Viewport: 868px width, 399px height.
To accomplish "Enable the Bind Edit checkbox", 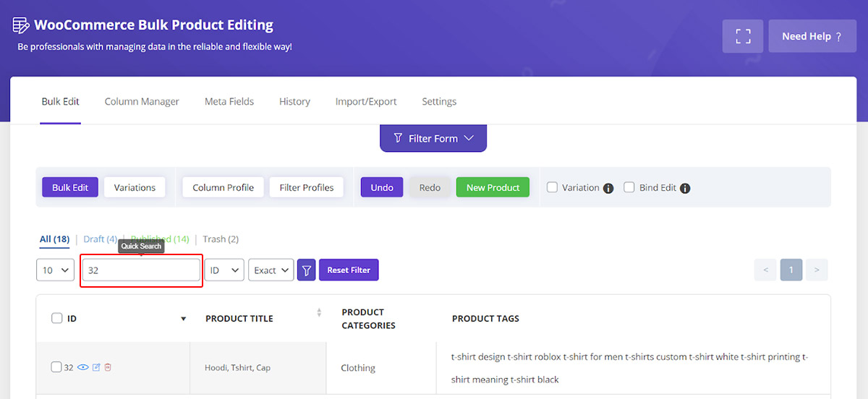I will (x=629, y=187).
